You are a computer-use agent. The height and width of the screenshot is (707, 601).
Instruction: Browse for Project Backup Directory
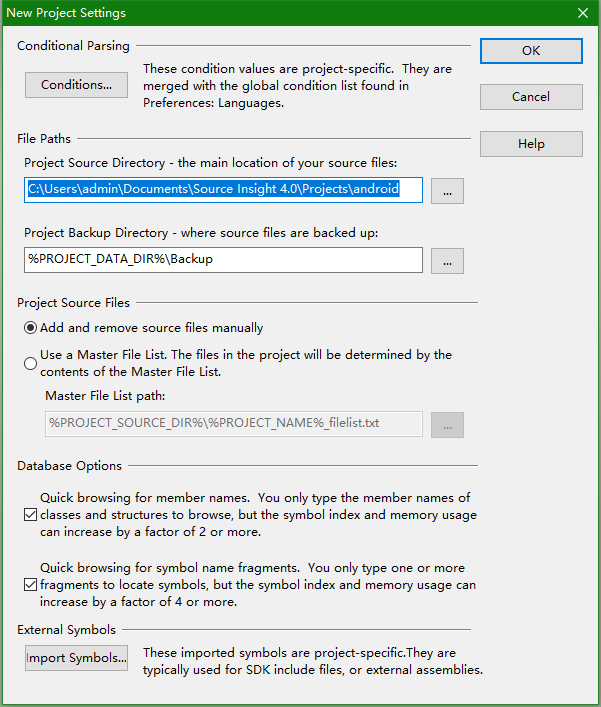click(447, 261)
